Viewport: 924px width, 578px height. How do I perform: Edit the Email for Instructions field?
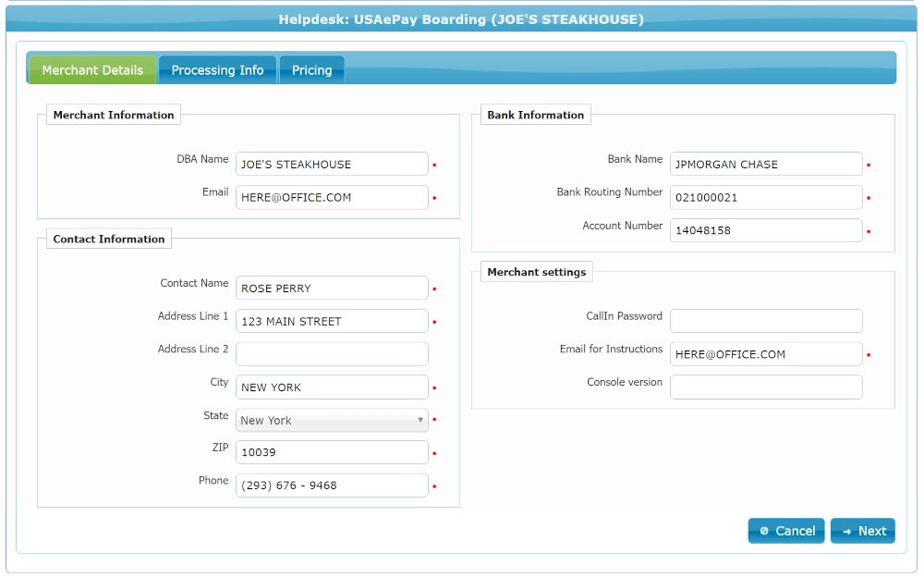pyautogui.click(x=766, y=354)
